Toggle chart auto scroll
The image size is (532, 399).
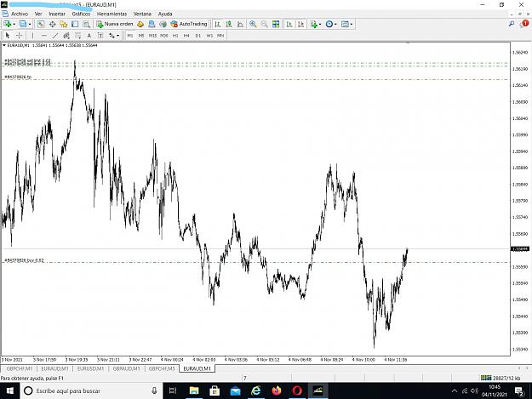click(x=289, y=24)
